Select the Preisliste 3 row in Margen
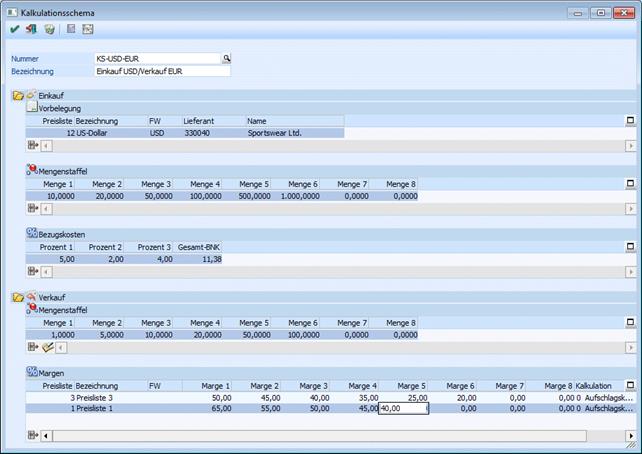 [x=100, y=397]
